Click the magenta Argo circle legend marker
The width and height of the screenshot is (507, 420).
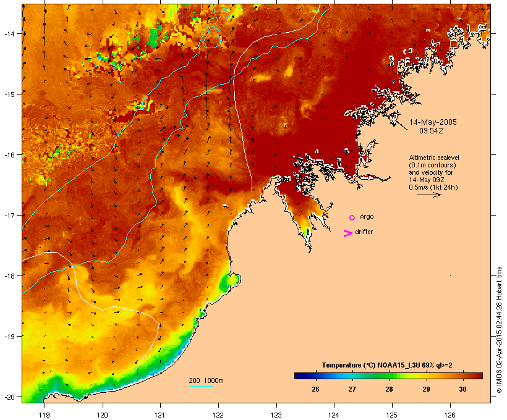pyautogui.click(x=352, y=217)
